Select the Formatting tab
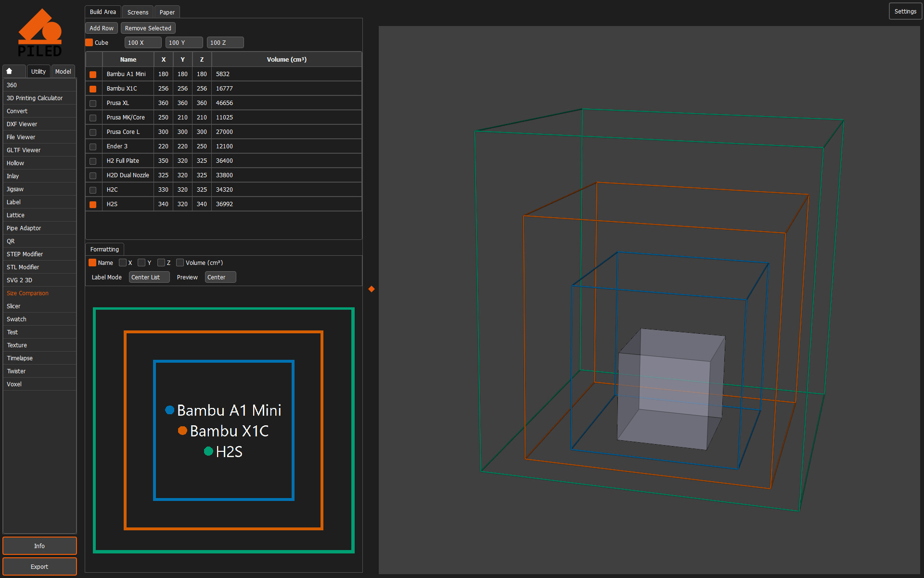 pos(104,249)
